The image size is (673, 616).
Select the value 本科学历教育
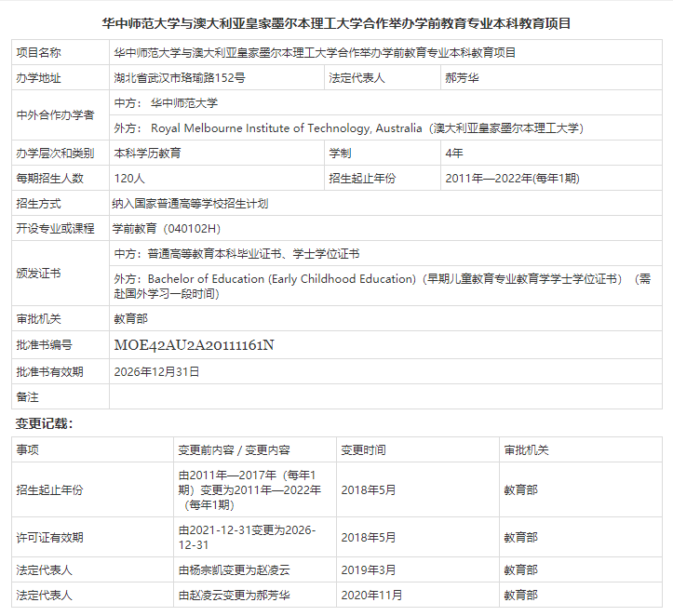147,154
